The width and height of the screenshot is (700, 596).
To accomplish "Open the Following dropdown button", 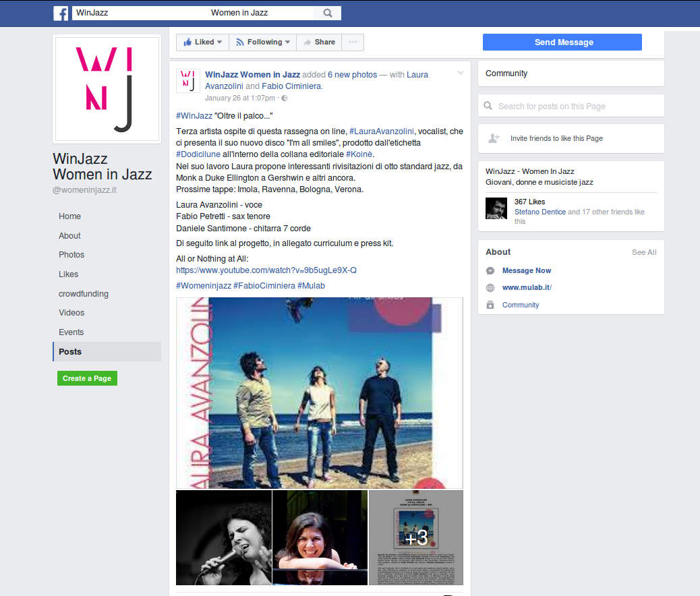I will click(263, 42).
